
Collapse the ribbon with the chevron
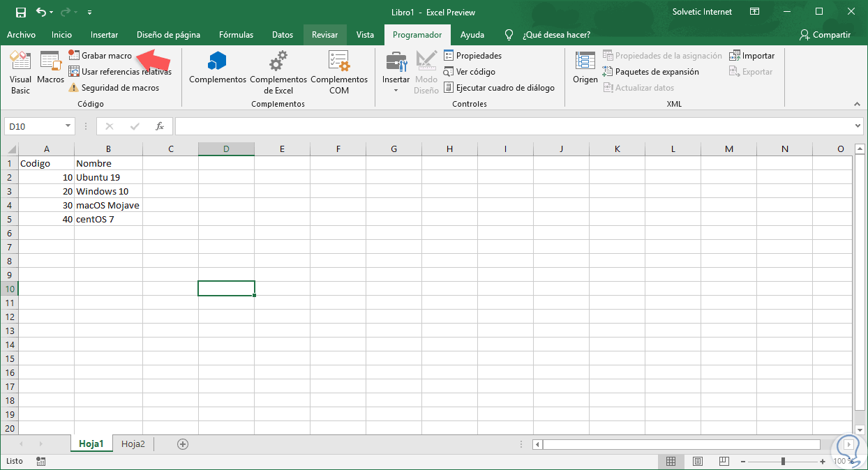858,104
